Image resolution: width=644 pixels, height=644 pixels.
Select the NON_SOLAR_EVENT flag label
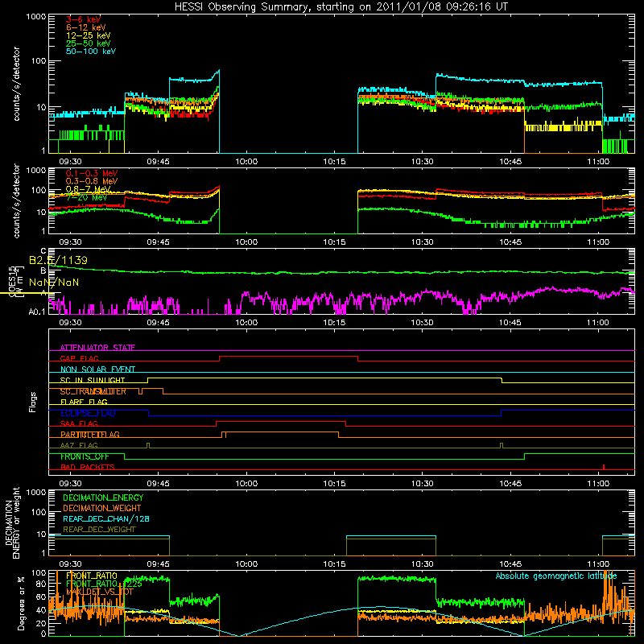97,369
